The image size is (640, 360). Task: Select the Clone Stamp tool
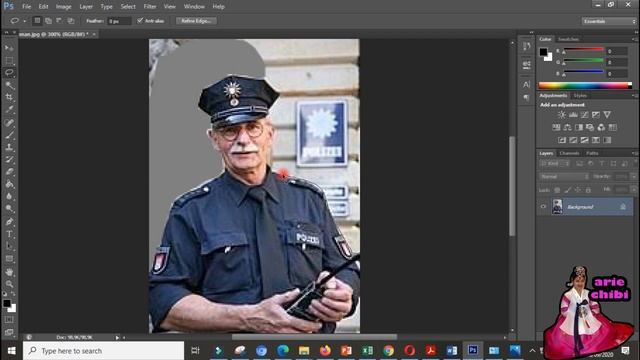[9, 147]
